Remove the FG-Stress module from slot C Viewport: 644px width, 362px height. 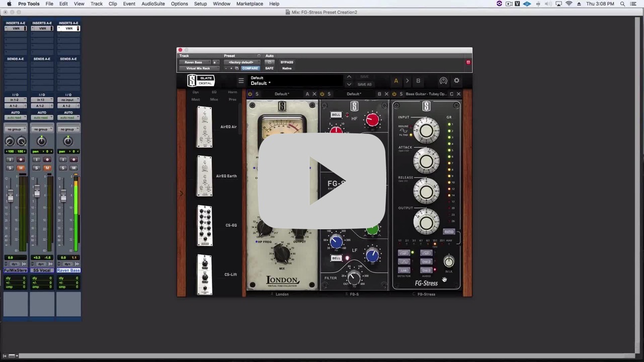pos(458,94)
